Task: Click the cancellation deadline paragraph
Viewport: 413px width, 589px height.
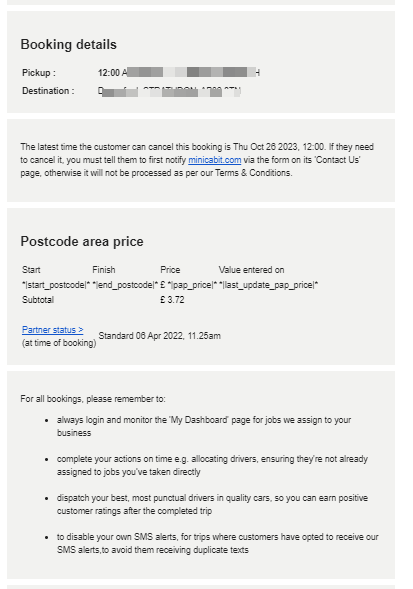Action: pyautogui.click(x=197, y=160)
